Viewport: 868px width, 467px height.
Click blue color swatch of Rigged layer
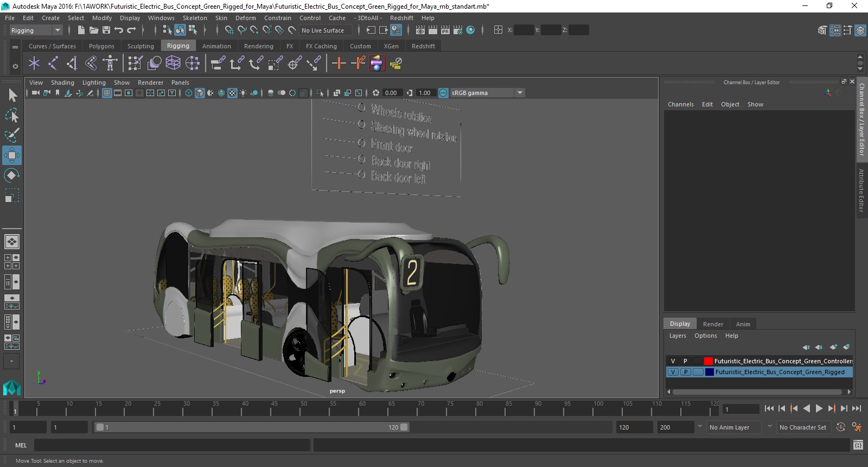[709, 372]
